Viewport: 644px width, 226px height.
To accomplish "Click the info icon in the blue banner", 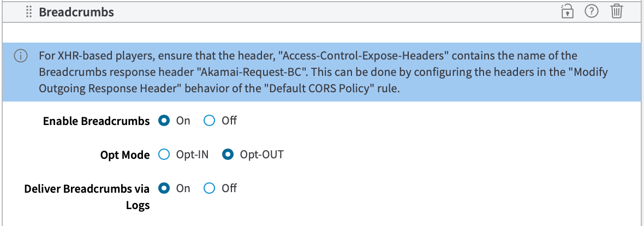I will [21, 56].
